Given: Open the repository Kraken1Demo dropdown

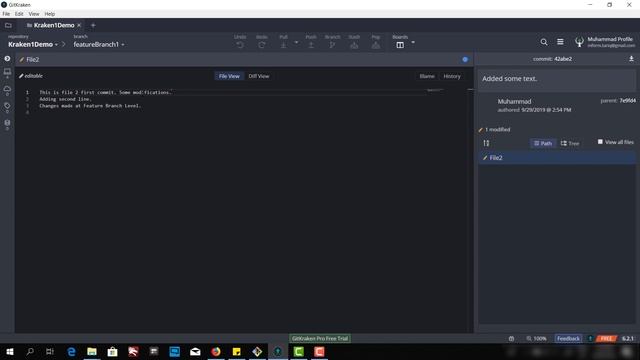Looking at the screenshot, I should (33, 44).
